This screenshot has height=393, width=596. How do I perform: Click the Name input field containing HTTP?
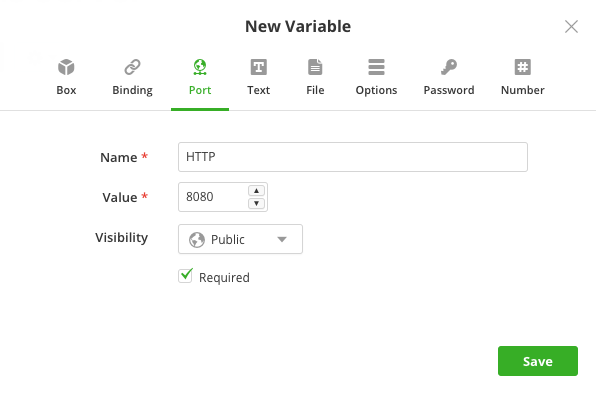point(353,157)
